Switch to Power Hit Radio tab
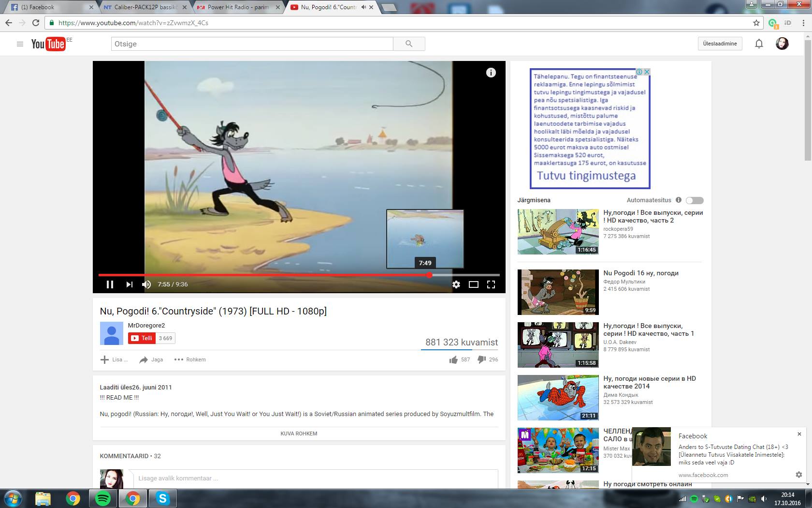 239,7
